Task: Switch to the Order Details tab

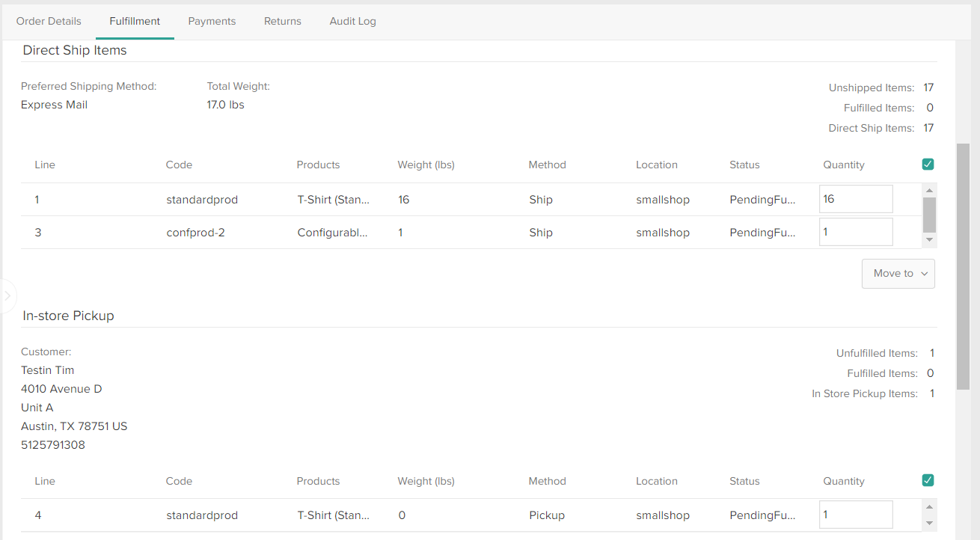Action: point(49,21)
